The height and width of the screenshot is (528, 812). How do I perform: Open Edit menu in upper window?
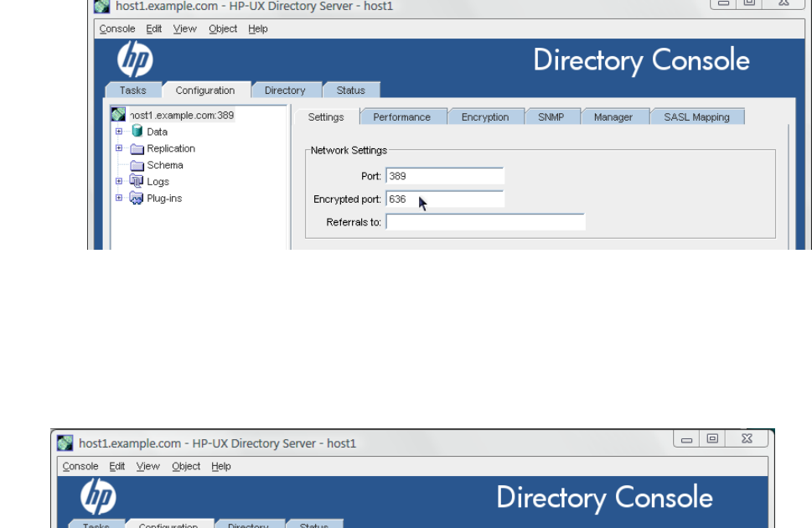point(154,29)
